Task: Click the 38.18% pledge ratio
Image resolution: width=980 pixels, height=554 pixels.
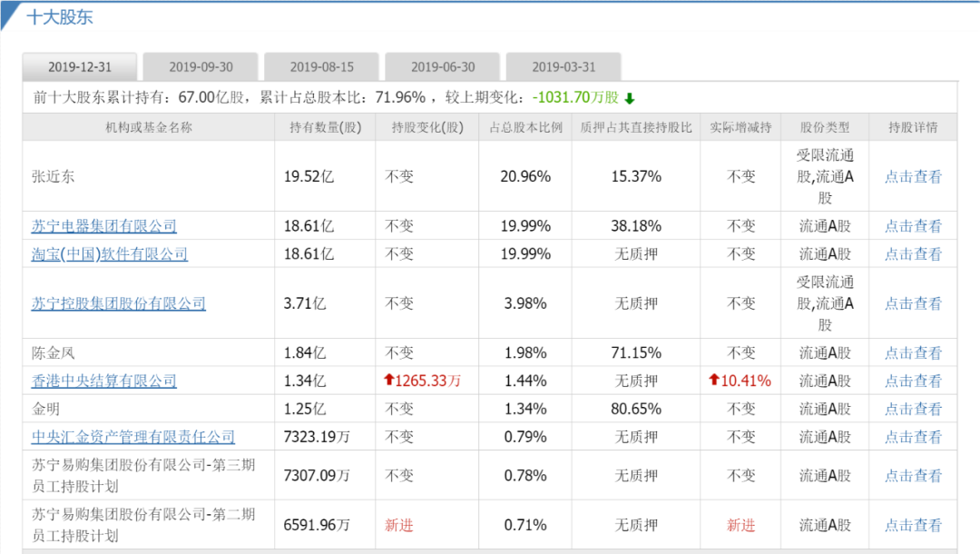Action: tap(636, 226)
